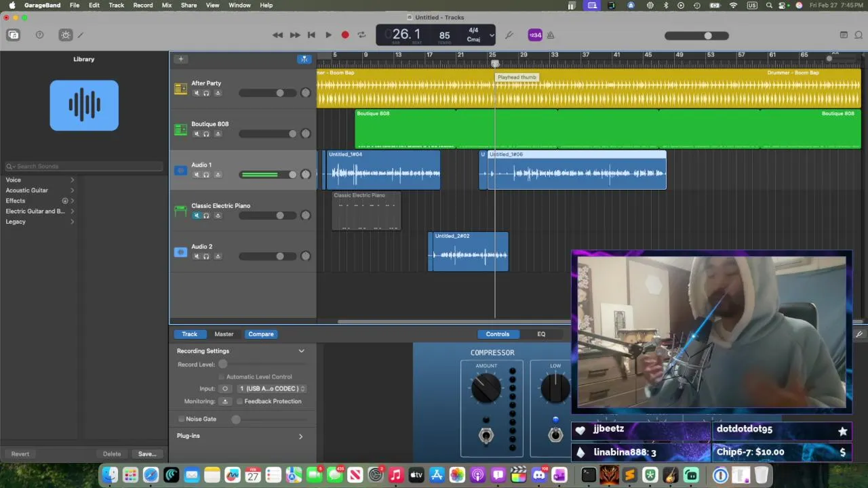The width and height of the screenshot is (868, 488).
Task: Toggle Cycle loop mode button
Action: (361, 35)
